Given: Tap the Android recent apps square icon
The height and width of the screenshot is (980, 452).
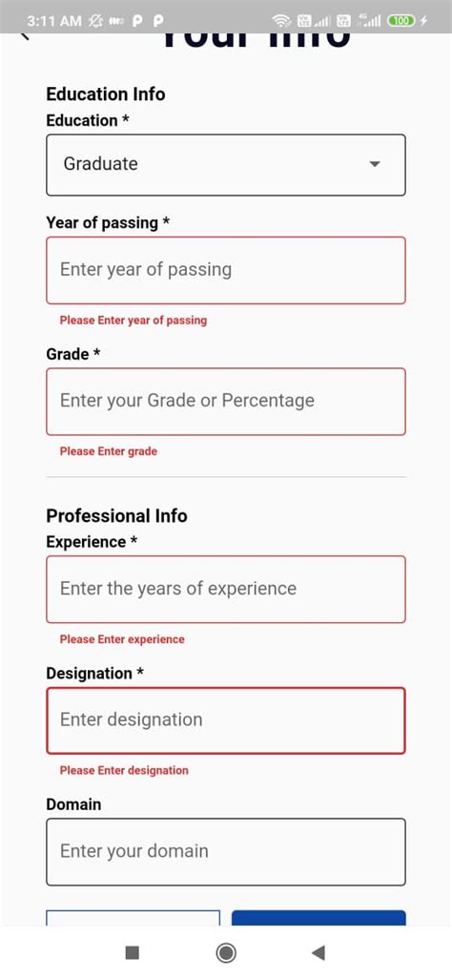Looking at the screenshot, I should coord(132,952).
